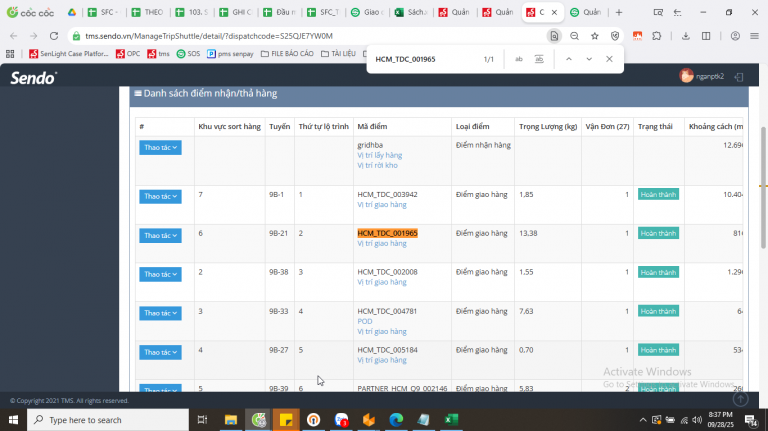
Task: Open POD link for HCM_TDC_004781
Action: [x=364, y=321]
